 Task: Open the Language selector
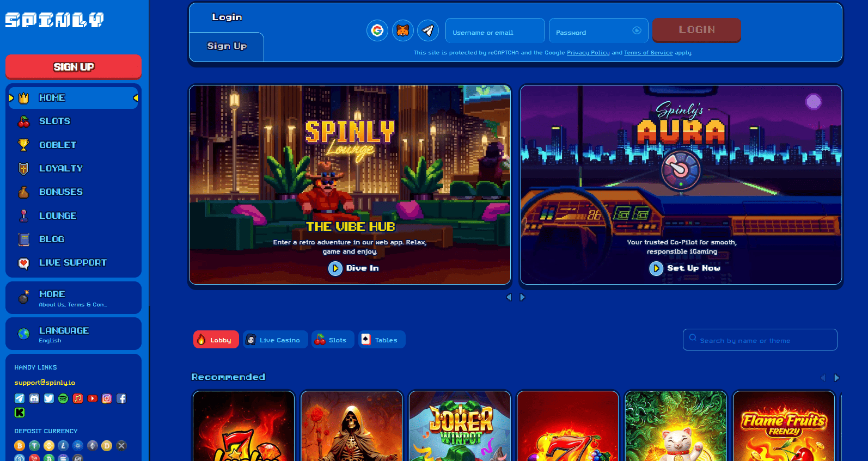coord(74,334)
